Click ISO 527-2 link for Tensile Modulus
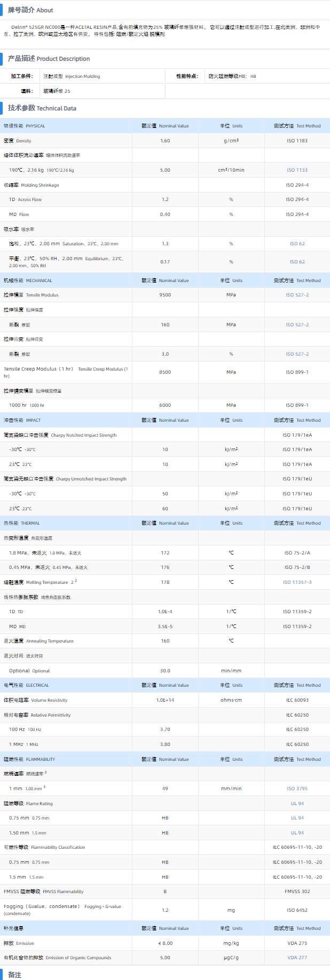This screenshot has height=980, width=330. (297, 295)
